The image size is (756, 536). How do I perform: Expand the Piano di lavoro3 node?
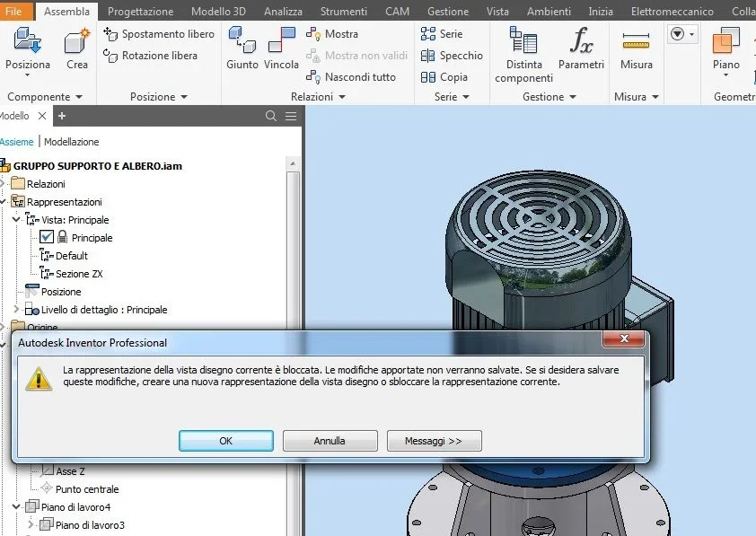tap(31, 524)
